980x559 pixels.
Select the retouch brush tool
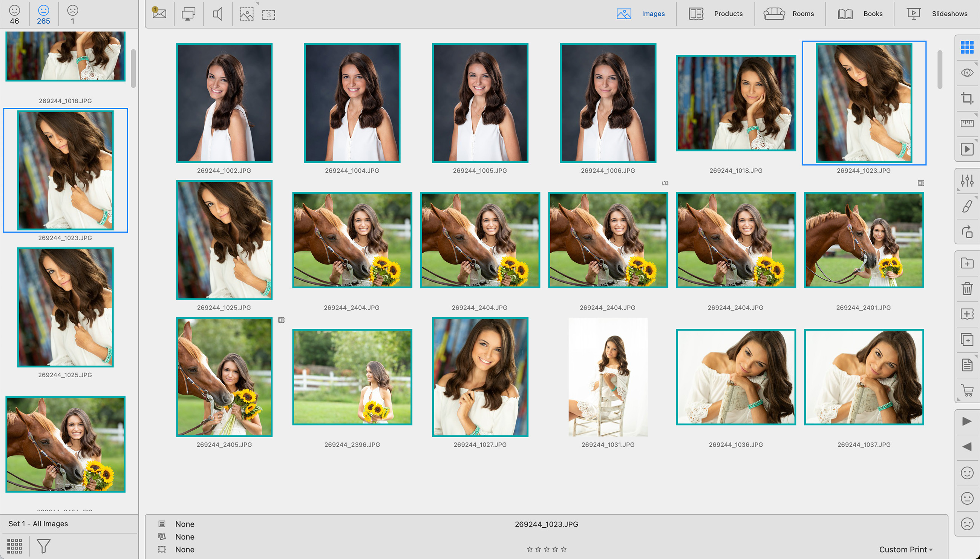point(967,206)
